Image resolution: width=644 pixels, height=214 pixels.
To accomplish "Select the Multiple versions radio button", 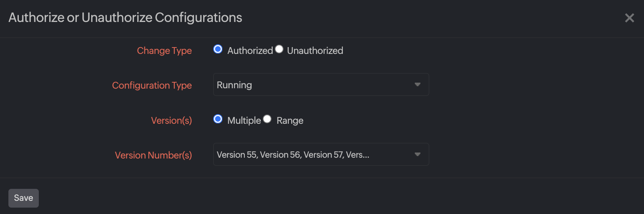I will pos(218,119).
